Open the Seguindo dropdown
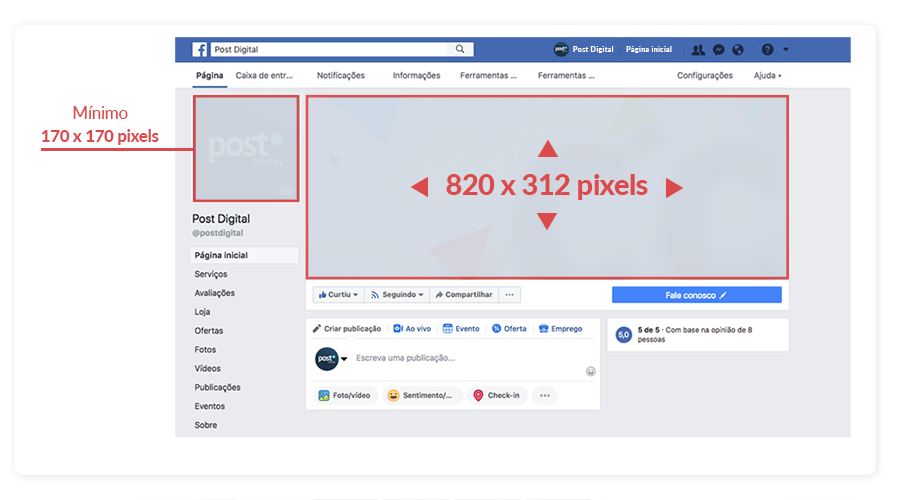 tap(397, 294)
